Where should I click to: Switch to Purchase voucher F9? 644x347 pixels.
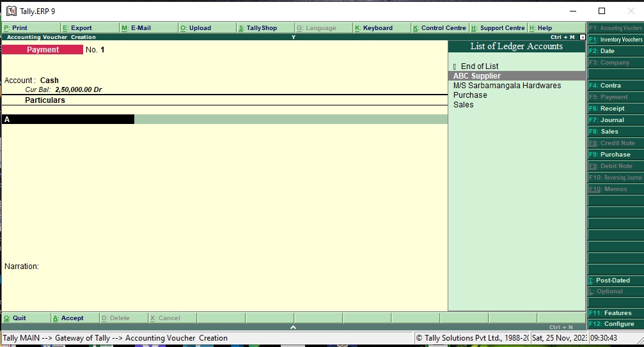[615, 154]
